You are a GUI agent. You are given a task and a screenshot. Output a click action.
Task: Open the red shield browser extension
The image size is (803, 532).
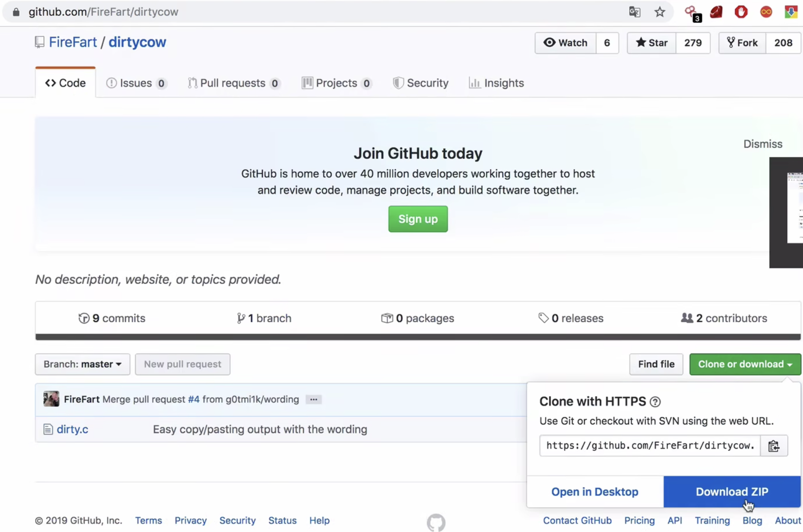point(741,12)
